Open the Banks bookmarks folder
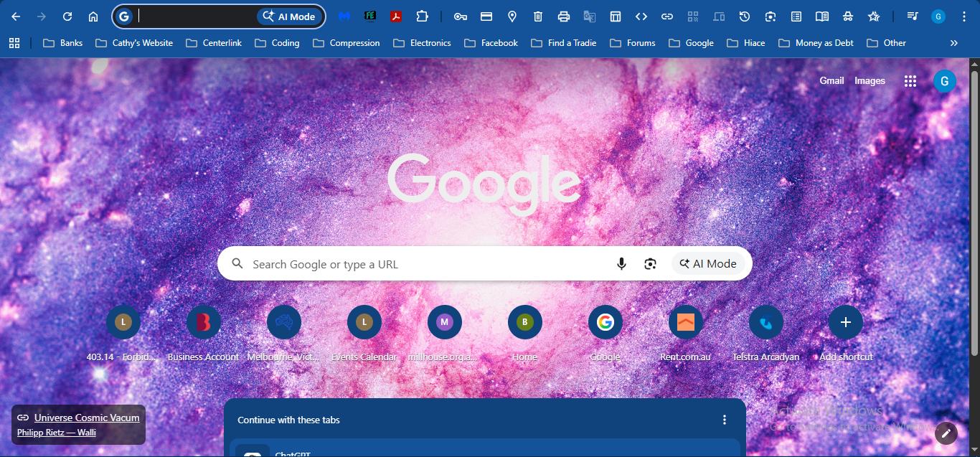This screenshot has height=457, width=980. click(63, 43)
